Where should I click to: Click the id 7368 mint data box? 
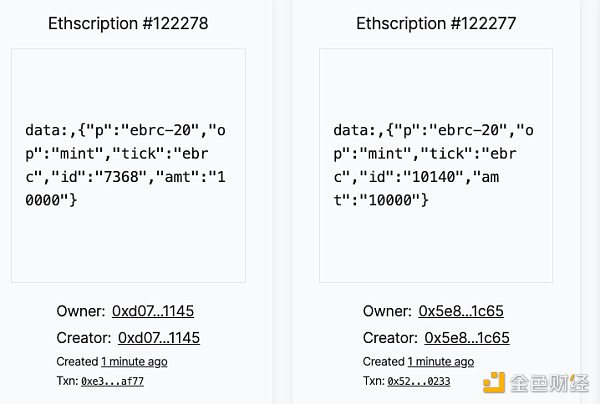pos(128,165)
